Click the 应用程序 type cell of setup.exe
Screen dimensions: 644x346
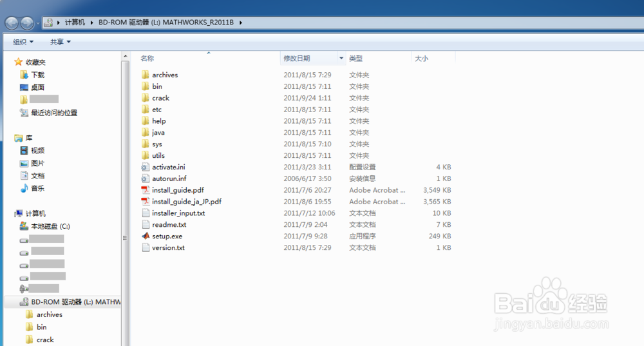point(362,236)
